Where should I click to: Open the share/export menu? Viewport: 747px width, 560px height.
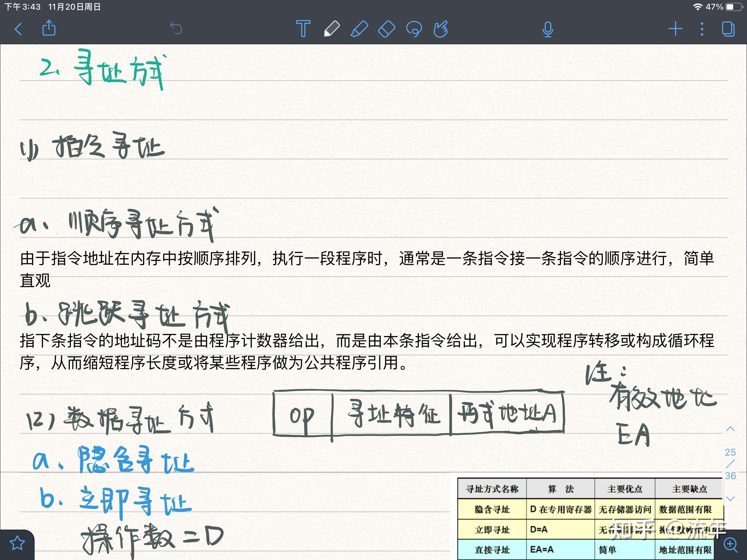pyautogui.click(x=49, y=28)
